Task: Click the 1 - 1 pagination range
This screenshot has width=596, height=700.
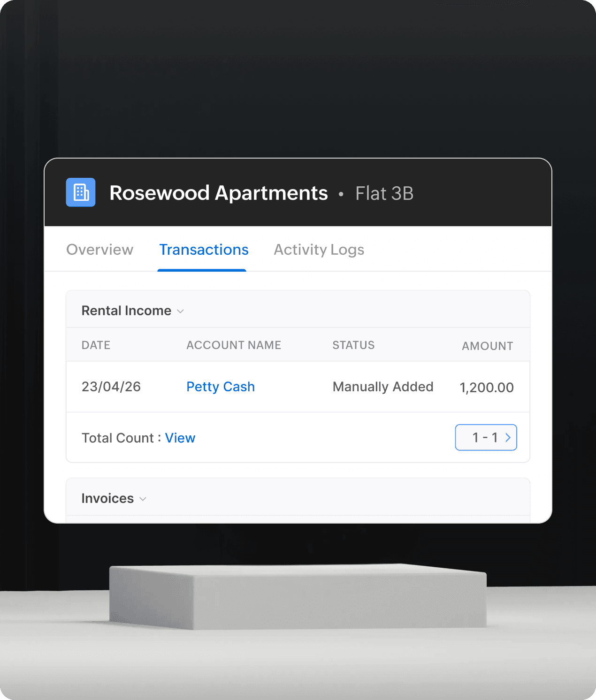Action: click(485, 437)
